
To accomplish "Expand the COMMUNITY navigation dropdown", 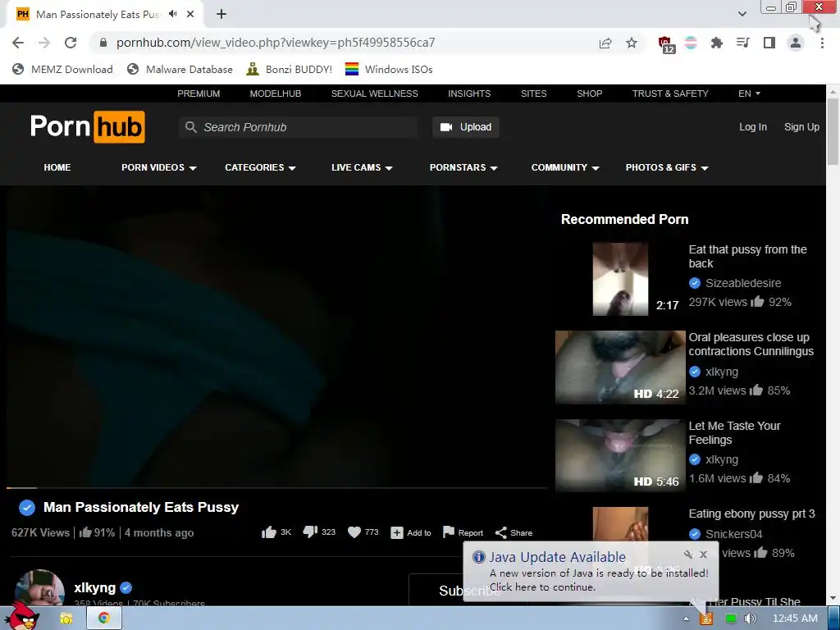I will (565, 167).
